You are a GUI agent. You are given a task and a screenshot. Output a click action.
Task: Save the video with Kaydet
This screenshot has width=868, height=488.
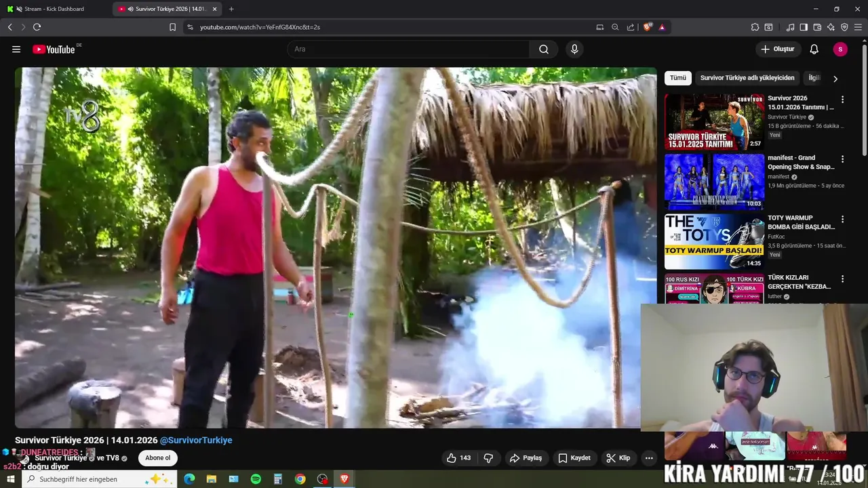(574, 458)
